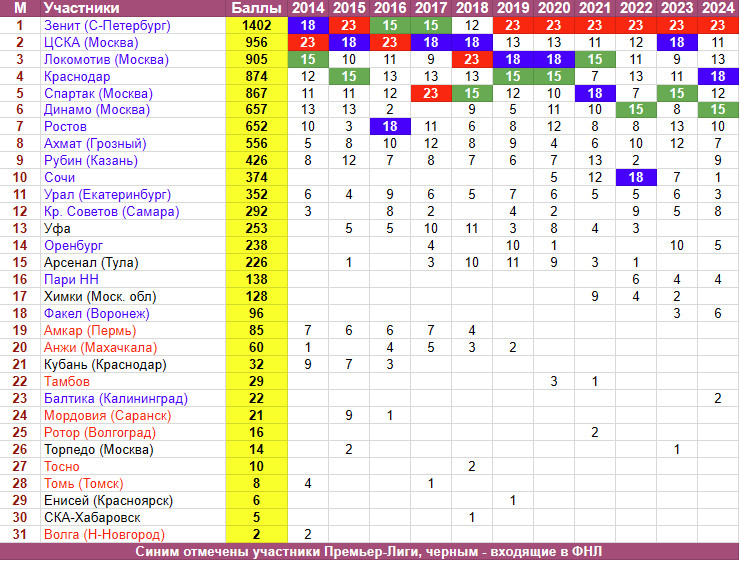Click the Тамбов team name
Viewport: 740px width, 561px height.
tap(67, 381)
